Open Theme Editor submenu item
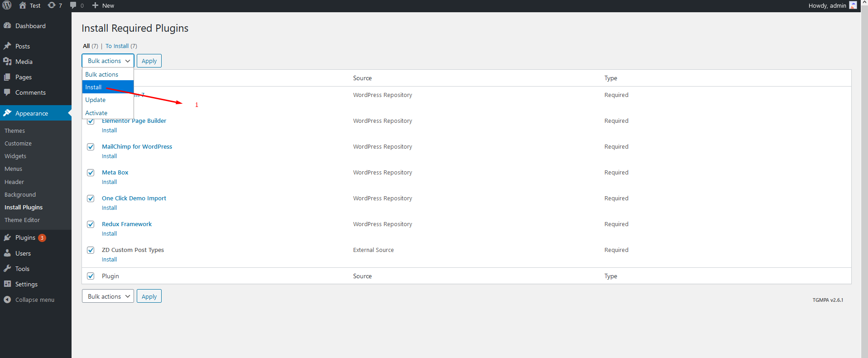This screenshot has height=358, width=868. pos(22,220)
